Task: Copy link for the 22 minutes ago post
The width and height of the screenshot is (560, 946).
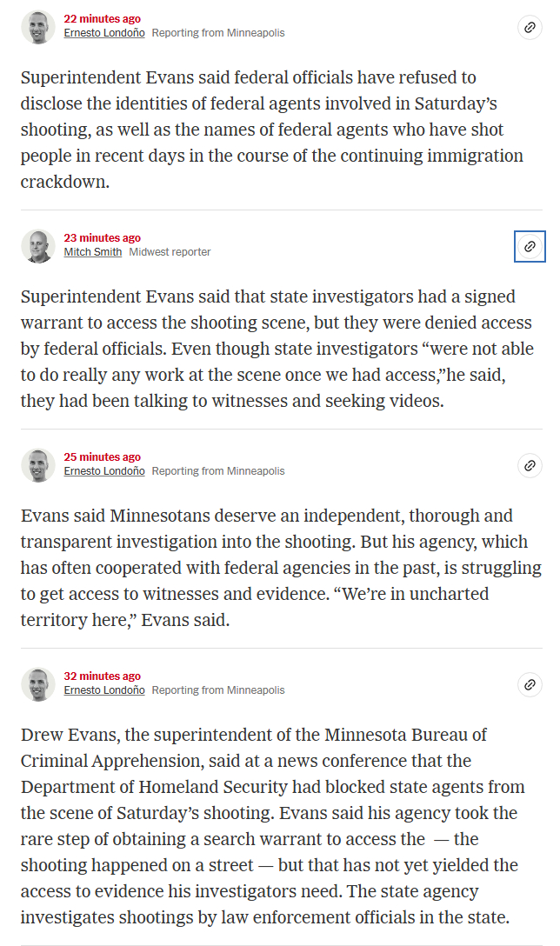Action: tap(530, 27)
